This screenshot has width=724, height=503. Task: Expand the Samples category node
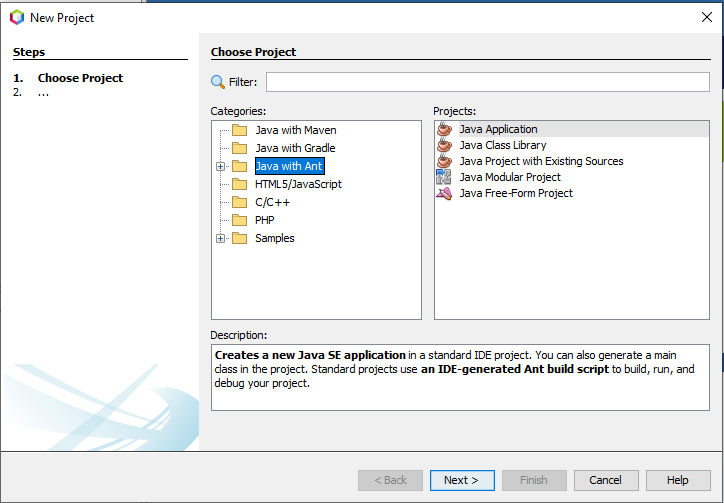click(x=220, y=238)
